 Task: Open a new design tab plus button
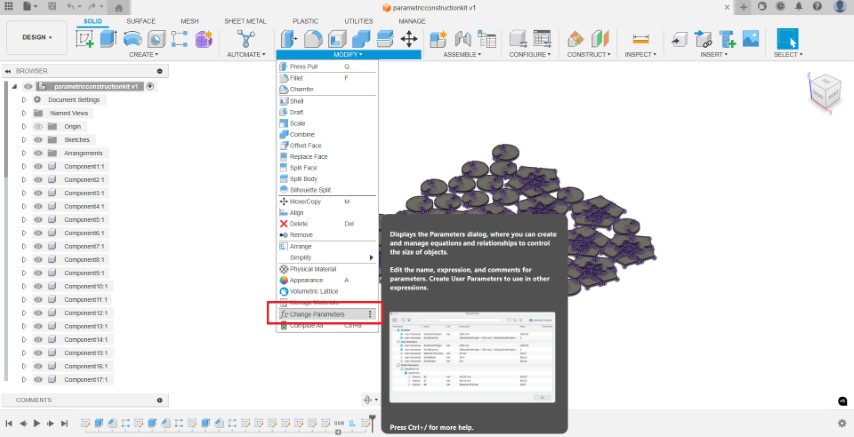point(743,7)
